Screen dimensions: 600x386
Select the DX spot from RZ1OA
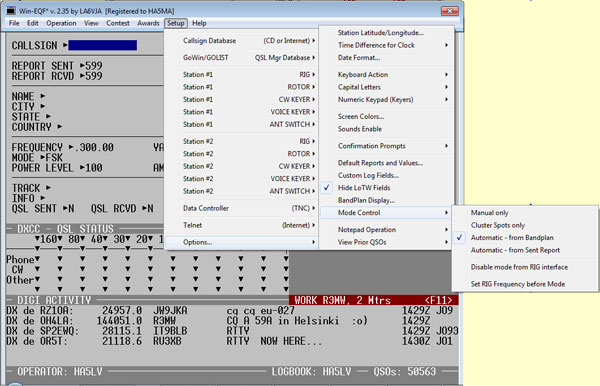pos(232,311)
